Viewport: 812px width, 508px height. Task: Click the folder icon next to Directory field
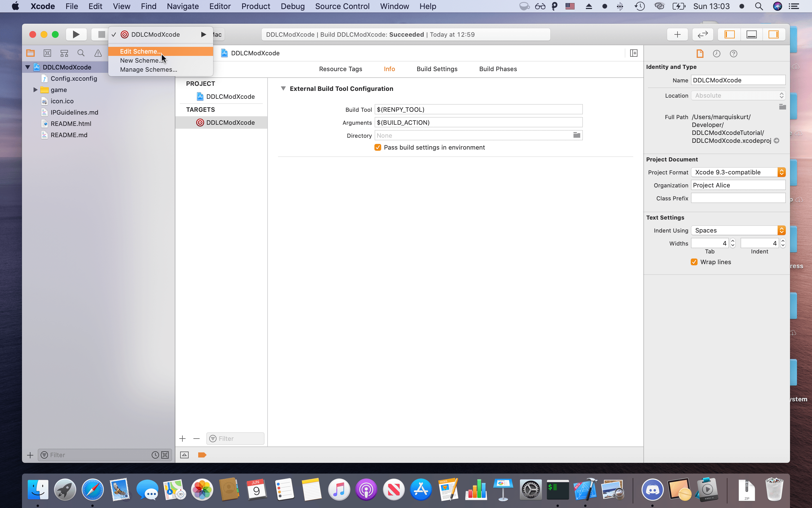[577, 135]
